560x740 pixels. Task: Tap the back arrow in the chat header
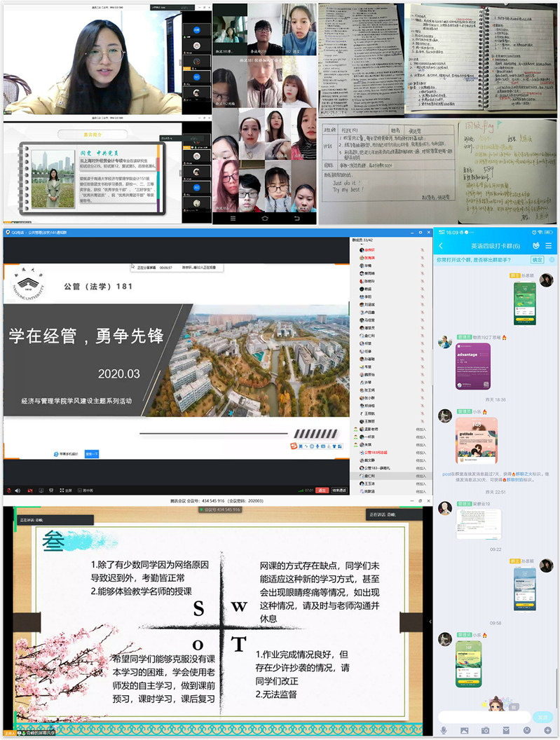point(441,246)
